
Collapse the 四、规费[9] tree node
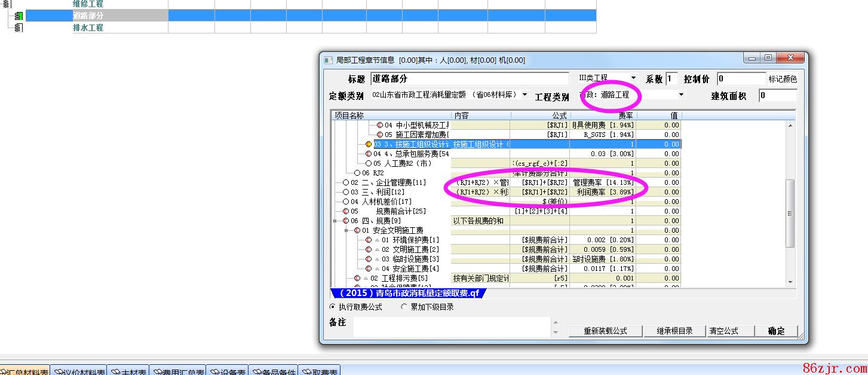[336, 221]
